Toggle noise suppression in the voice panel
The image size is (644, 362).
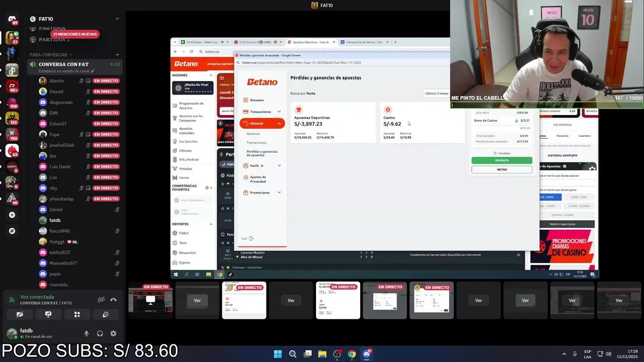101,300
